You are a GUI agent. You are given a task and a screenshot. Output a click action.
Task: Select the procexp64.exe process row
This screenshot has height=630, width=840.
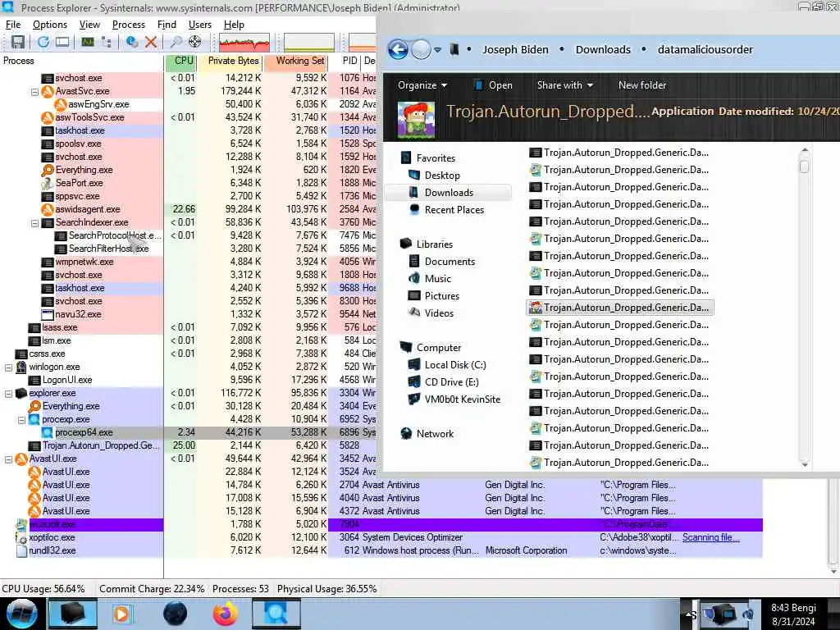point(189,432)
